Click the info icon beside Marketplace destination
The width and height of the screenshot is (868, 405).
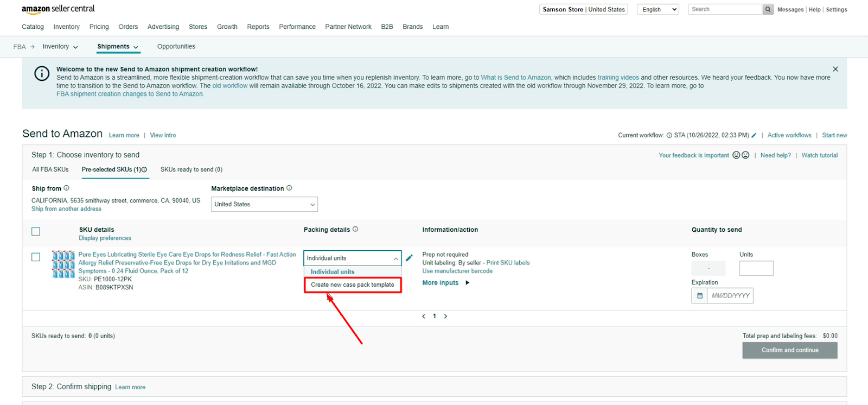tap(289, 188)
